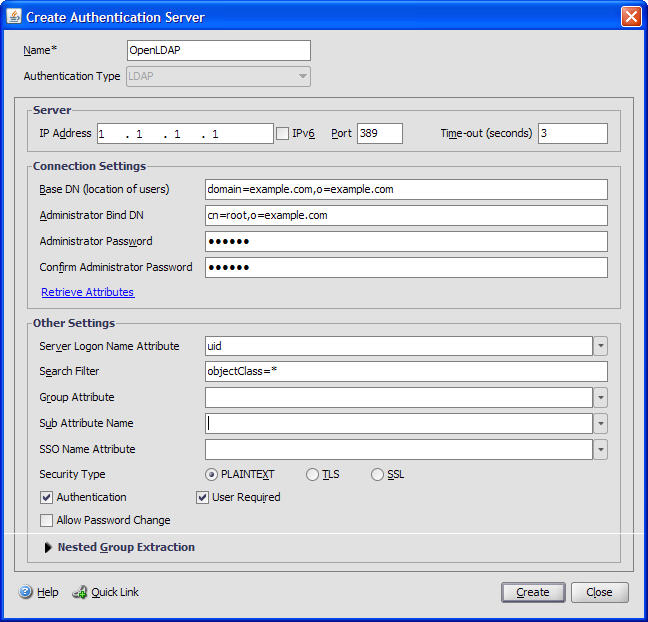The height and width of the screenshot is (622, 648).
Task: Toggle the User Required checkbox
Action: (202, 497)
